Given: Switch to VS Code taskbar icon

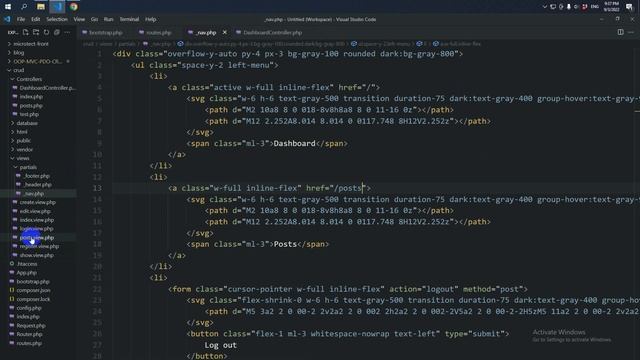Looking at the screenshot, I should click(57, 7).
